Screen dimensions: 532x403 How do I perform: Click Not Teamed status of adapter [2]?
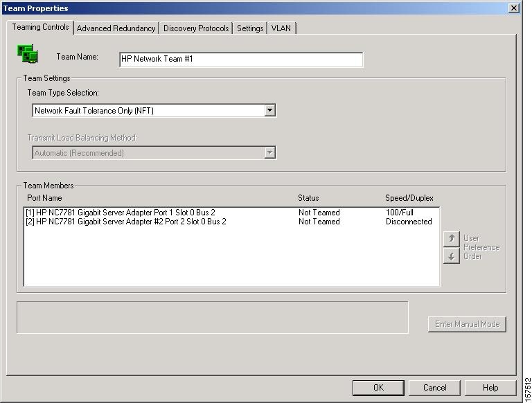pos(319,222)
